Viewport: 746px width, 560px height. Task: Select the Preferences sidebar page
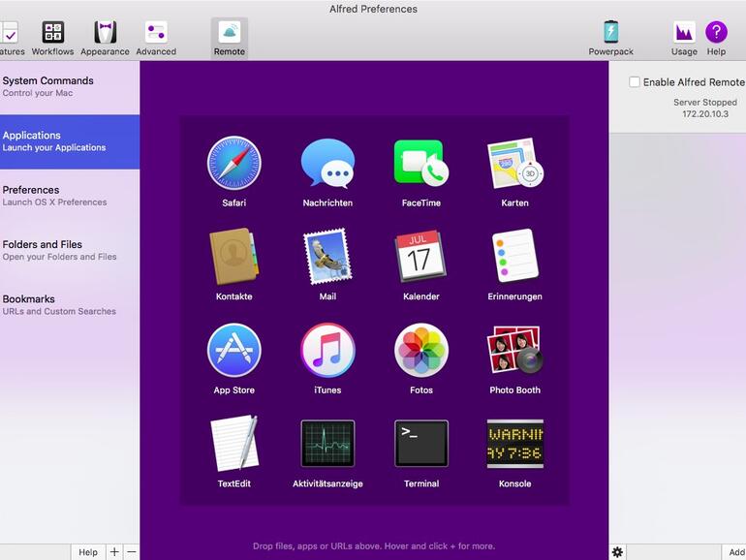coord(70,196)
